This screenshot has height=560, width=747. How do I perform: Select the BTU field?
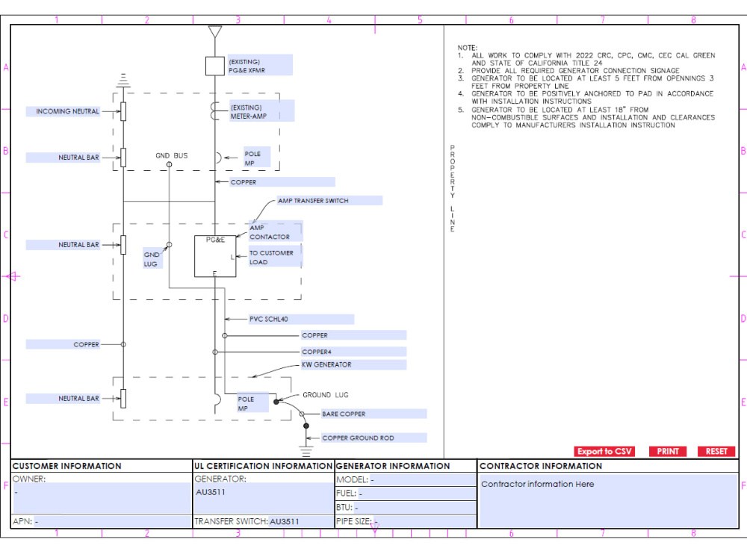415,508
